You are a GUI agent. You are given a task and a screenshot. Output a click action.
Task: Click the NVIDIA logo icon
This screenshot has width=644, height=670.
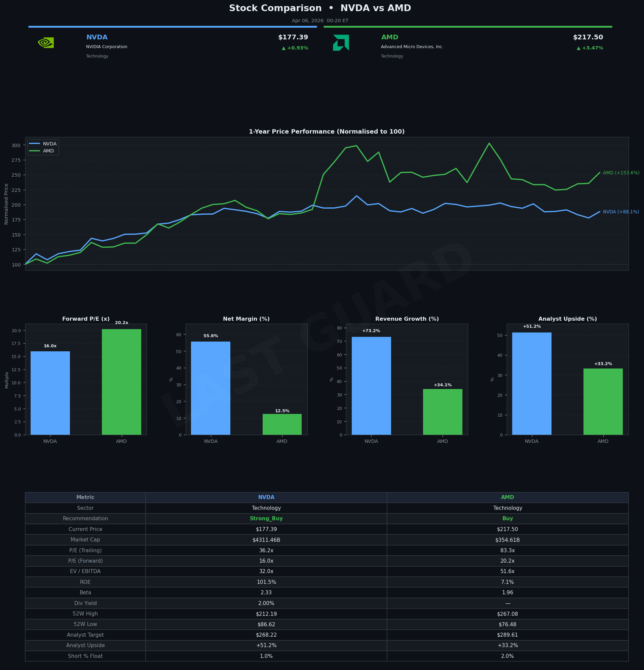click(46, 43)
